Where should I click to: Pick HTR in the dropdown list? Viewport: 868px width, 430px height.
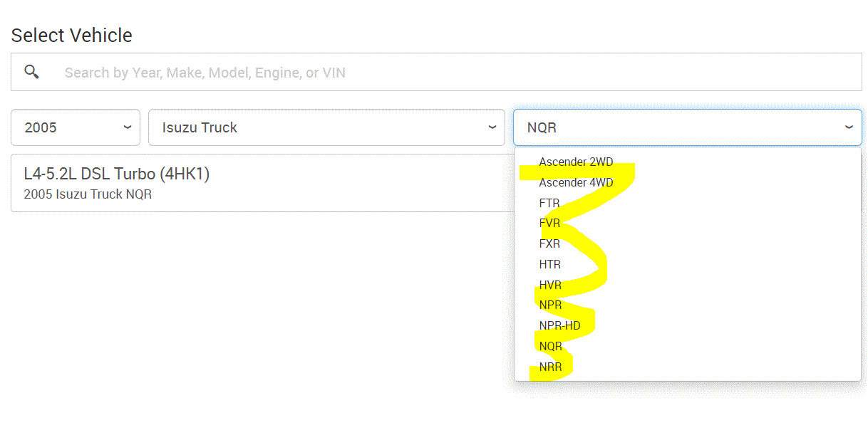549,264
